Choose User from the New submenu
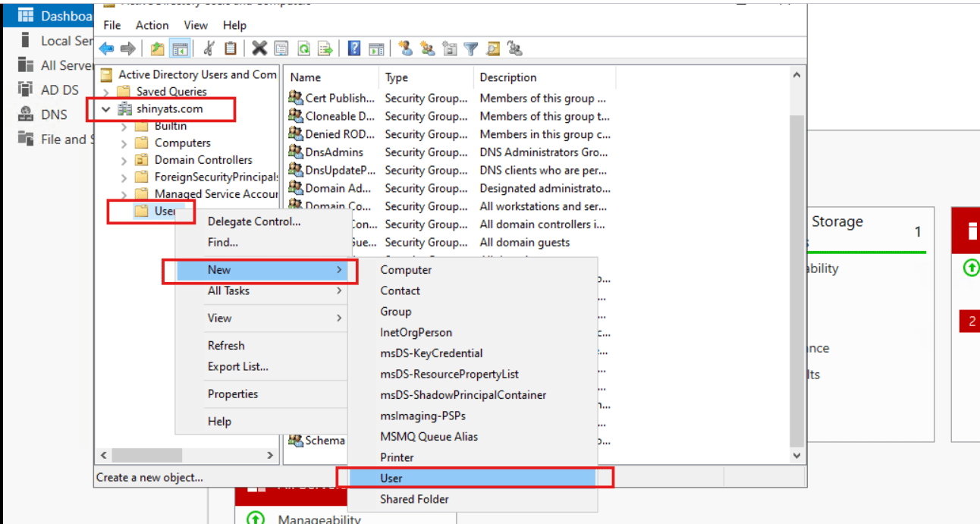The width and height of the screenshot is (980, 524). 472,479
